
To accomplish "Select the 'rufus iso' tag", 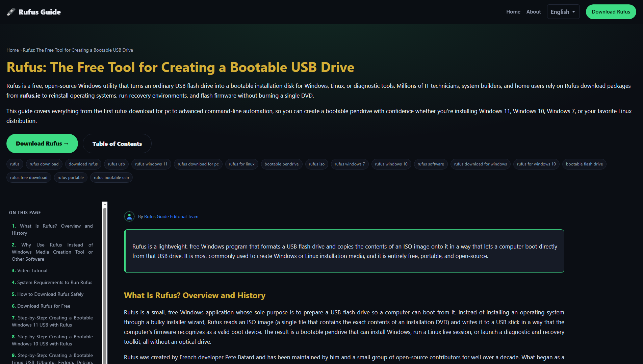I will click(x=317, y=164).
